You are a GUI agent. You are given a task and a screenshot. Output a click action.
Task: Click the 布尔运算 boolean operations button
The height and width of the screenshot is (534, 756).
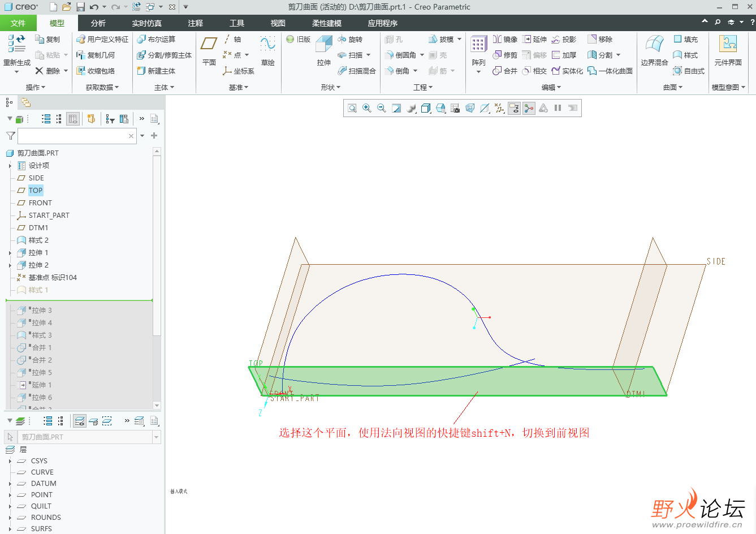[x=156, y=39]
